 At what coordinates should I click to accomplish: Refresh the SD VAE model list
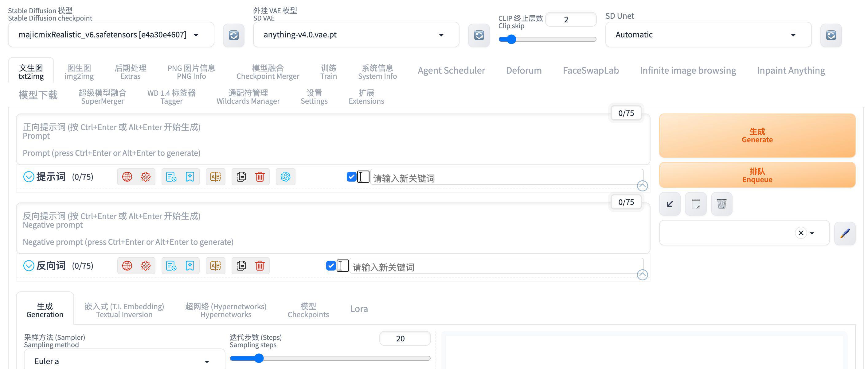479,35
